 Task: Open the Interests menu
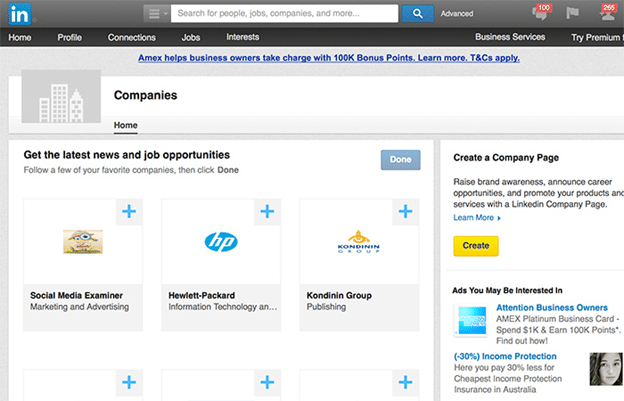tap(242, 37)
